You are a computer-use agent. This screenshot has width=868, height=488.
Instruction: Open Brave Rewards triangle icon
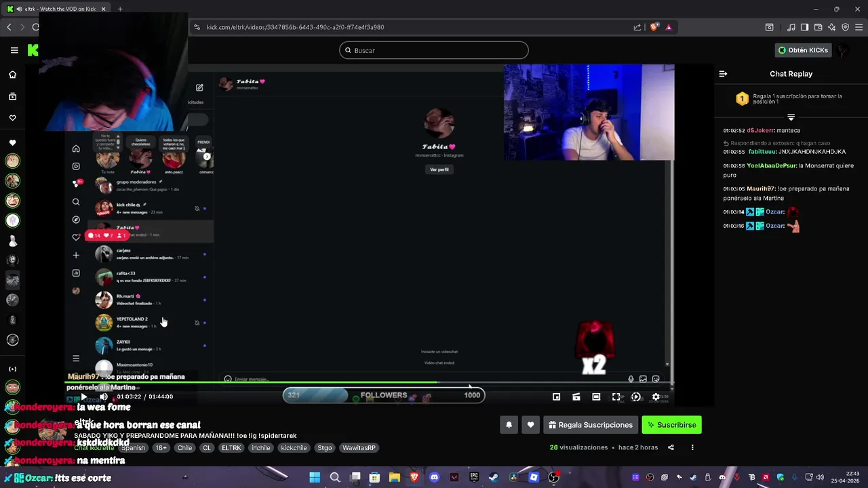(x=669, y=27)
